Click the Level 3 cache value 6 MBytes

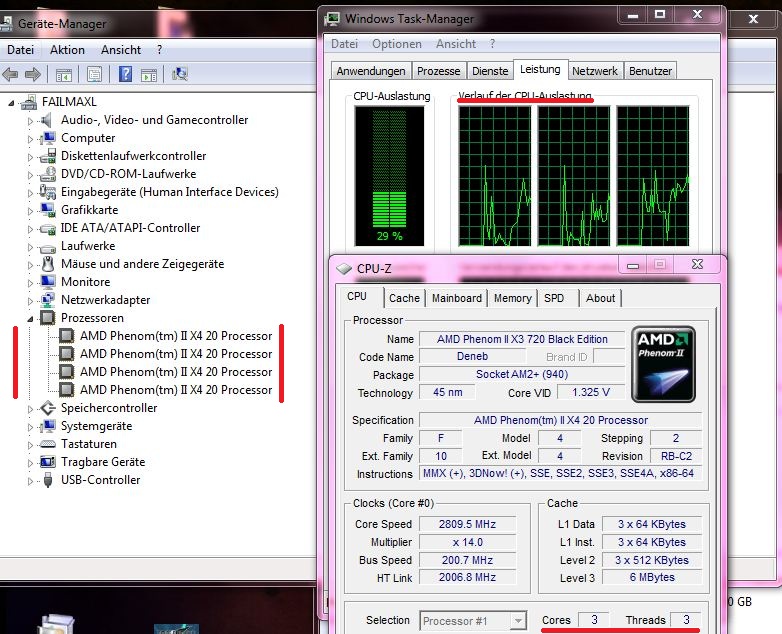652,578
